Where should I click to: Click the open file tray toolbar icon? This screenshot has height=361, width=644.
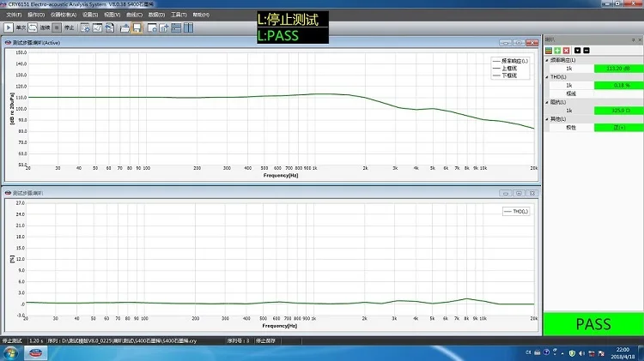tap(125, 27)
